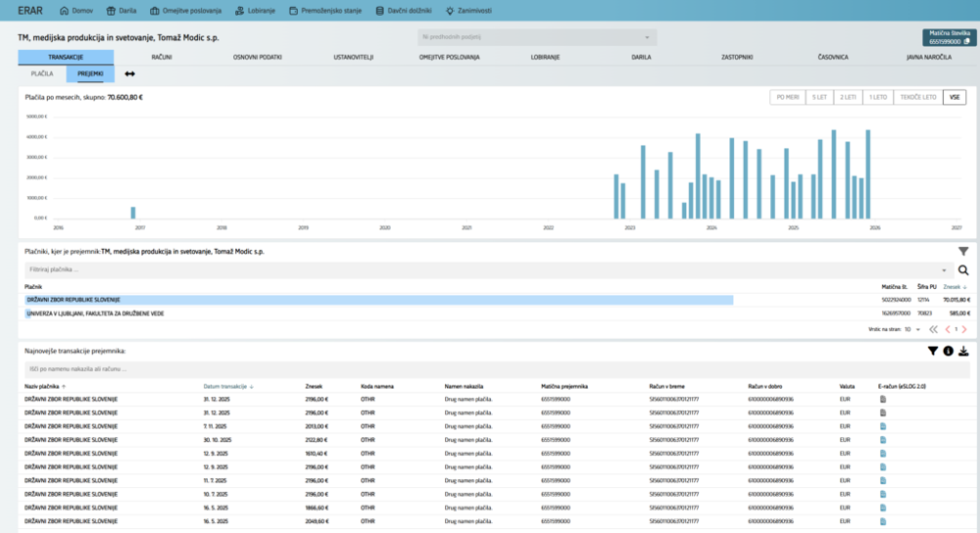Open the RAČUNI tab

click(x=162, y=58)
